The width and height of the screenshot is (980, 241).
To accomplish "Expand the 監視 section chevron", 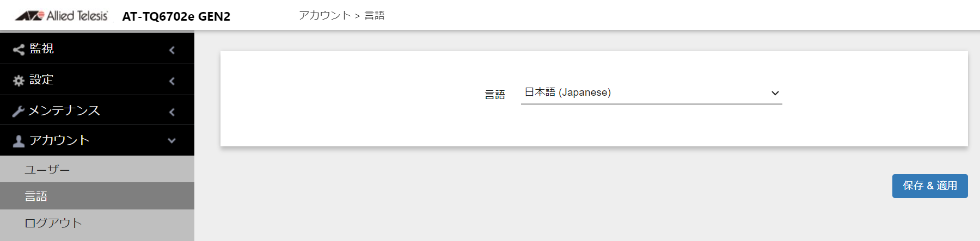I will [x=172, y=50].
